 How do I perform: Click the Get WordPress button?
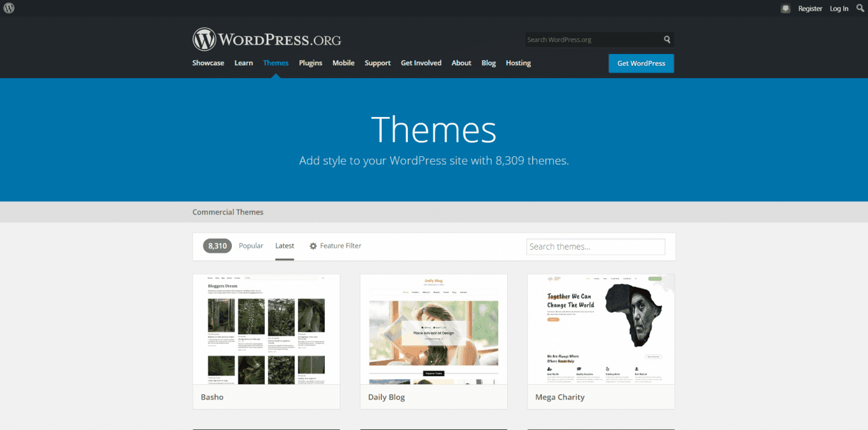tap(641, 63)
